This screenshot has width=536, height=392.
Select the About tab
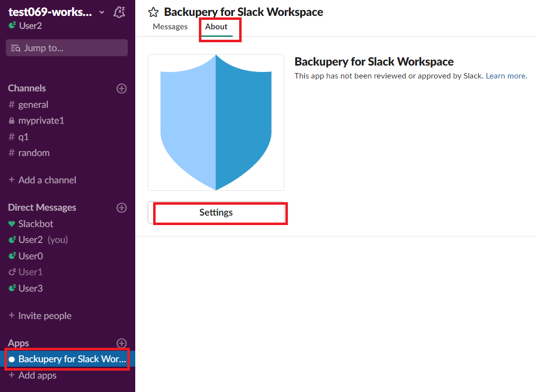[216, 27]
